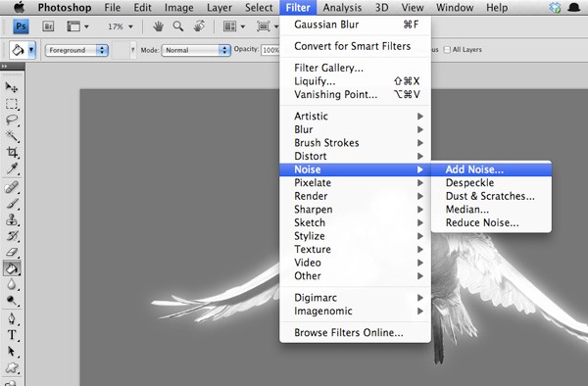Select the Rectangular Marquee tool
The width and height of the screenshot is (588, 386).
tap(12, 104)
